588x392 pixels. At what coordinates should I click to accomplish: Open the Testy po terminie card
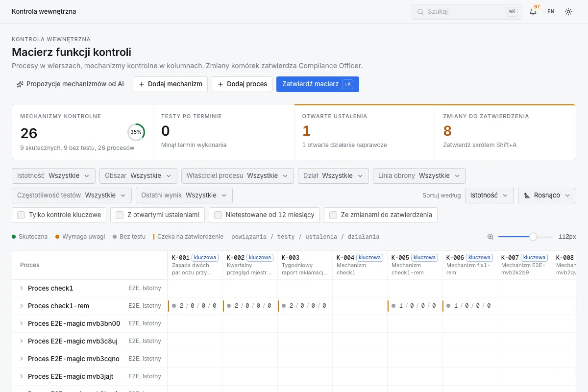pos(223,132)
